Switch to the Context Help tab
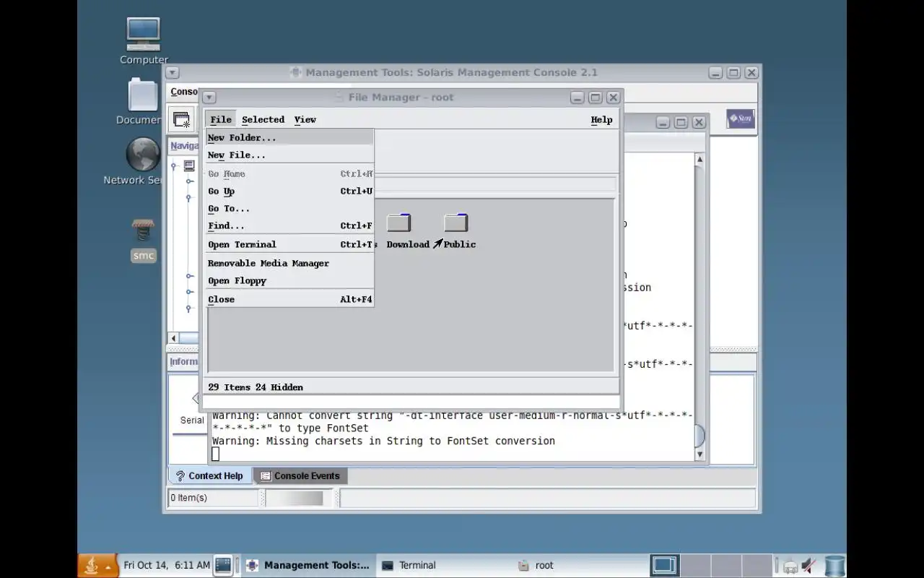924x578 pixels. tap(210, 475)
